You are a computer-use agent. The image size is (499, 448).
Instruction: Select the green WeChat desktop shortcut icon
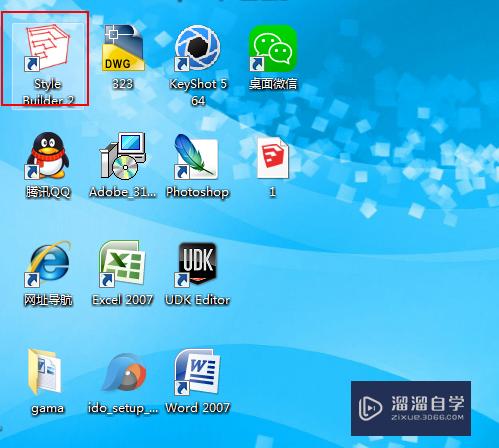[x=273, y=48]
